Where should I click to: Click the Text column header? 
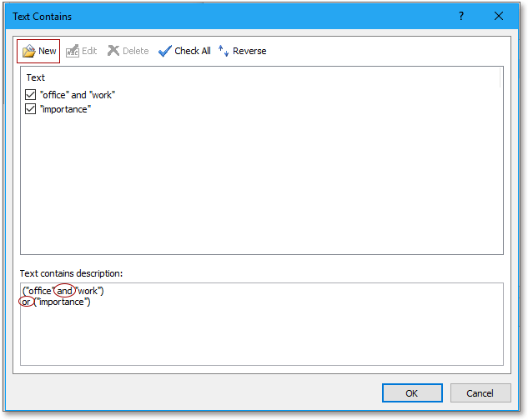pos(36,77)
